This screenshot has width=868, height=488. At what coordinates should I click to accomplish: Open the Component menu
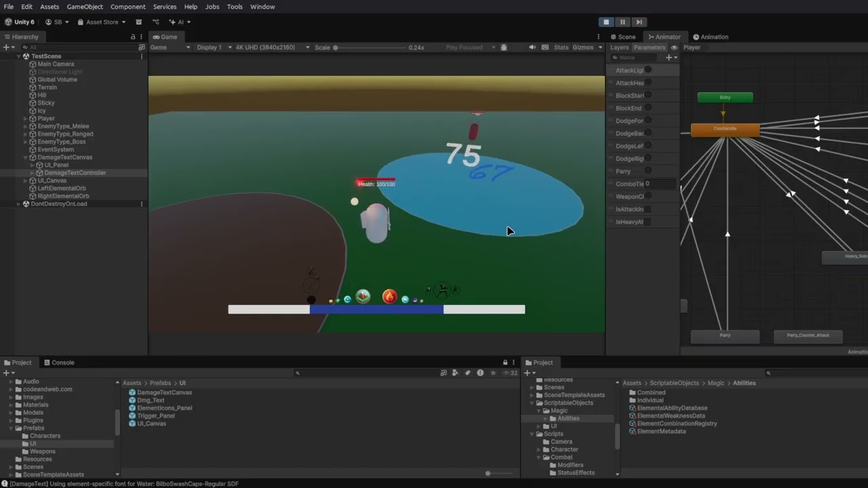128,7
